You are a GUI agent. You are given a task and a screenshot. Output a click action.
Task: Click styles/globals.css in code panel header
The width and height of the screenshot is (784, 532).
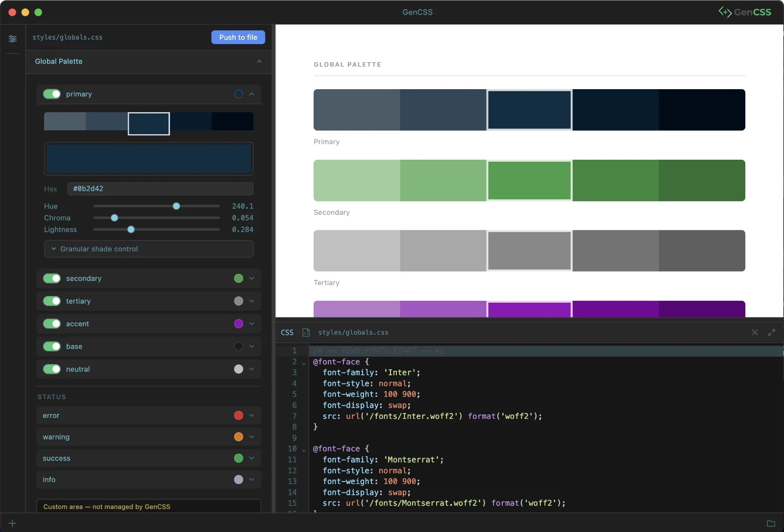point(353,332)
